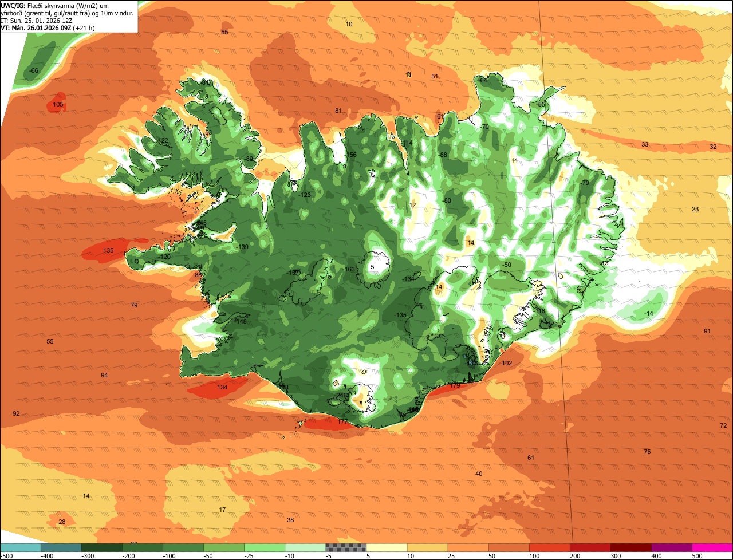
Task: Click the '114' value on the north coast
Action: [x=407, y=143]
